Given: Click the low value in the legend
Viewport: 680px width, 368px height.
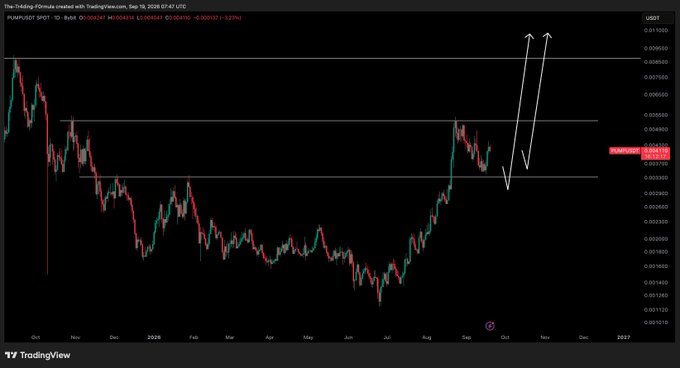Looking at the screenshot, I should (150, 18).
